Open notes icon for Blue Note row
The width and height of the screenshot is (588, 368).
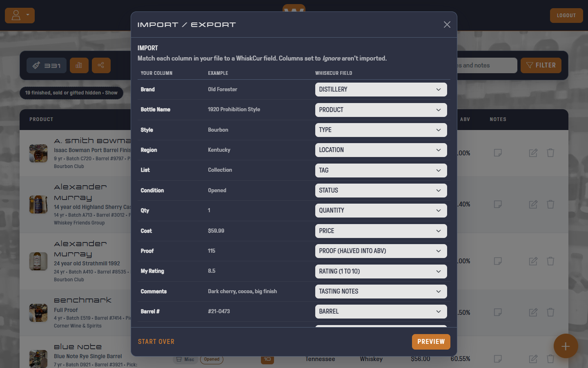[498, 359]
